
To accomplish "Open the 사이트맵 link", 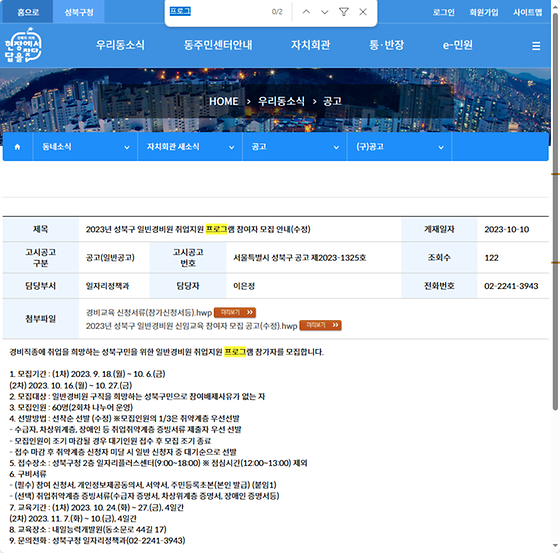I will pos(528,12).
